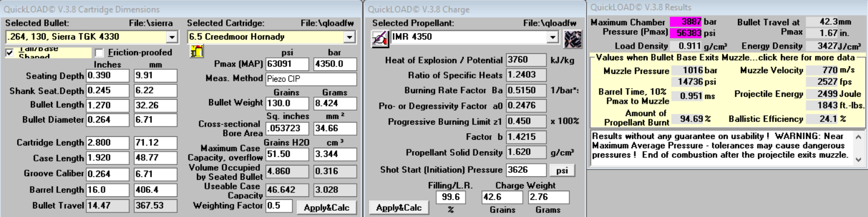
Task: Toggle the psi unit button for Shot Start Pressure
Action: [x=562, y=171]
